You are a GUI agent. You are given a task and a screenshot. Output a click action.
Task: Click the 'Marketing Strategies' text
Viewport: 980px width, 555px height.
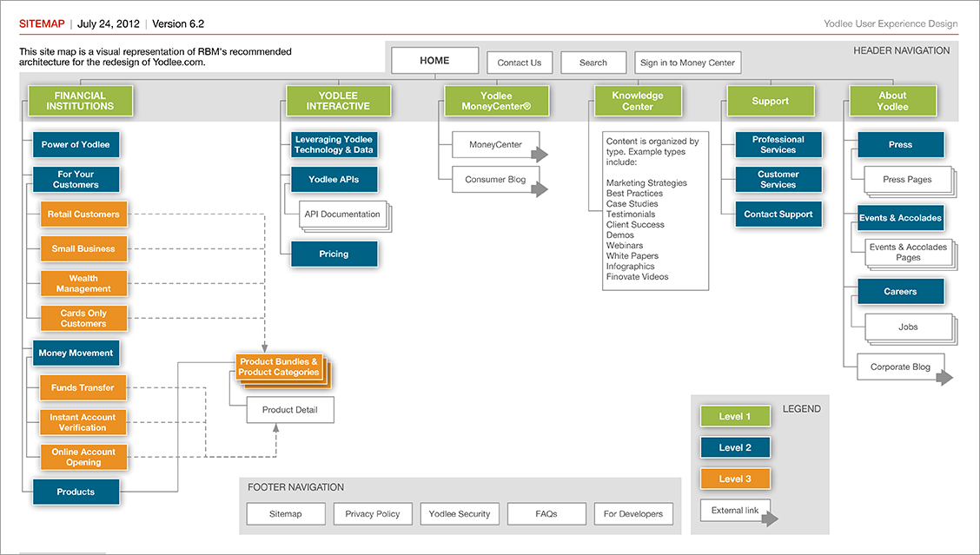pos(646,183)
